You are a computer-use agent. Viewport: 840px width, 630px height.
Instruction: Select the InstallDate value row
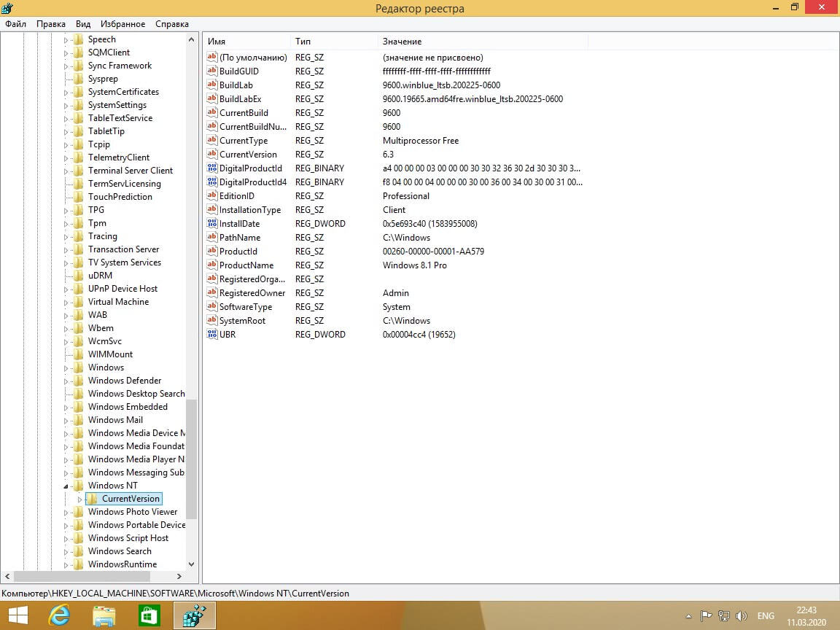pyautogui.click(x=239, y=224)
